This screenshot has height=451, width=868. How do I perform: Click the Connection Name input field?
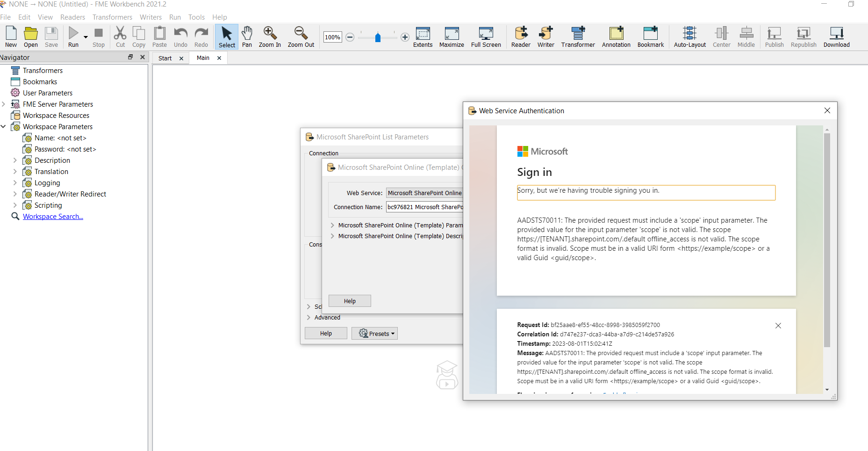424,207
